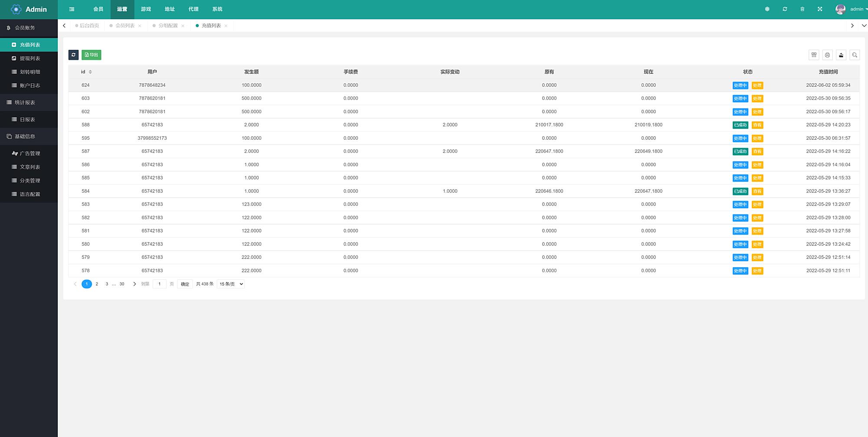The height and width of the screenshot is (437, 868).
Task: Open the column filter grid icon
Action: pos(814,55)
